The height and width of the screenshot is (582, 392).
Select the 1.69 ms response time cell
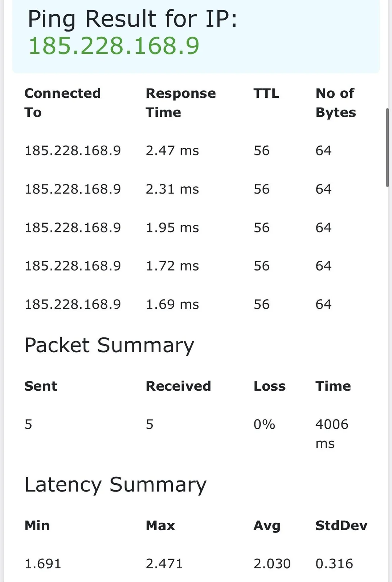pyautogui.click(x=172, y=304)
